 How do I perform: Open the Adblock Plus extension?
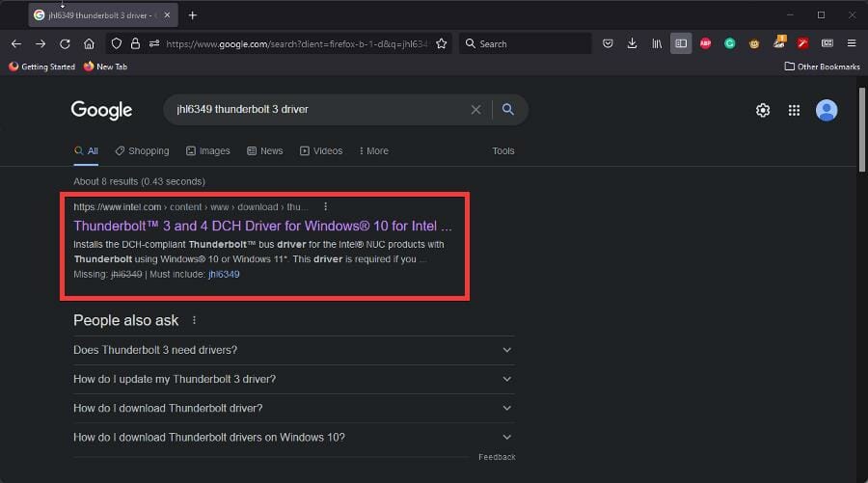705,43
